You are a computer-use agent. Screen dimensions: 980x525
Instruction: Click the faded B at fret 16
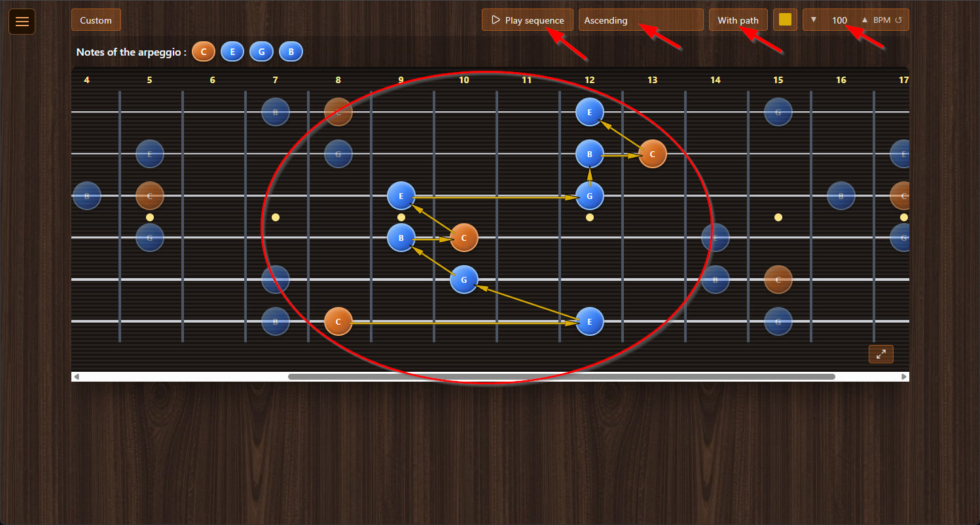(x=841, y=196)
